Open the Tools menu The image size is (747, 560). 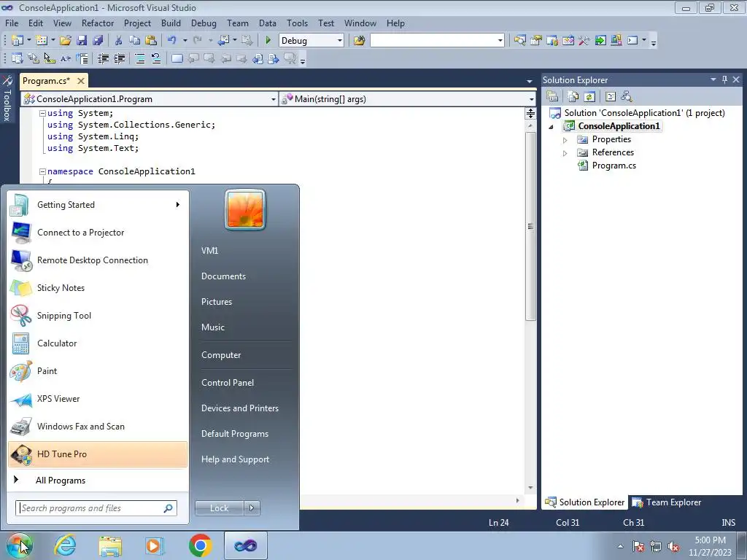coord(297,23)
